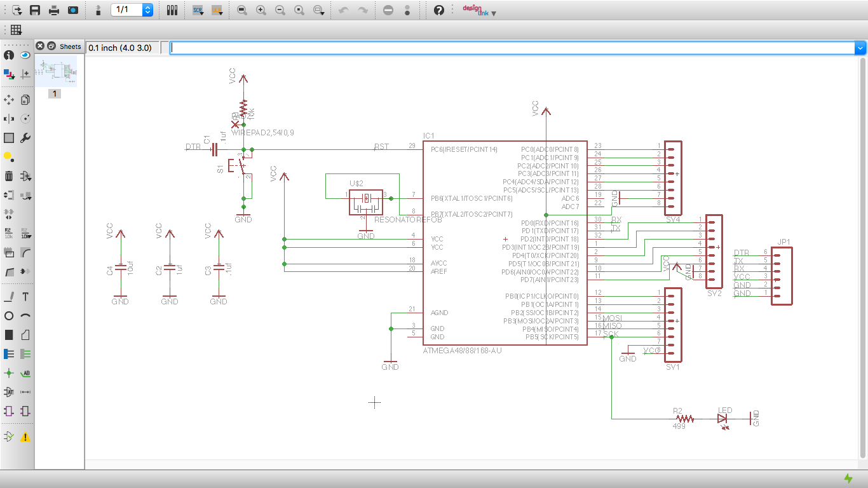Select the Pinswap tool

point(9,195)
